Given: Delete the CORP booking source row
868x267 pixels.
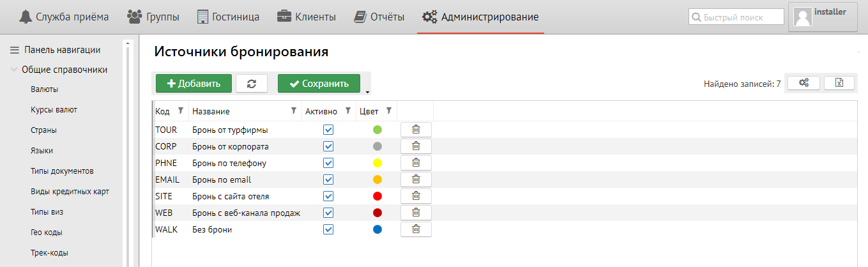Looking at the screenshot, I should [416, 146].
